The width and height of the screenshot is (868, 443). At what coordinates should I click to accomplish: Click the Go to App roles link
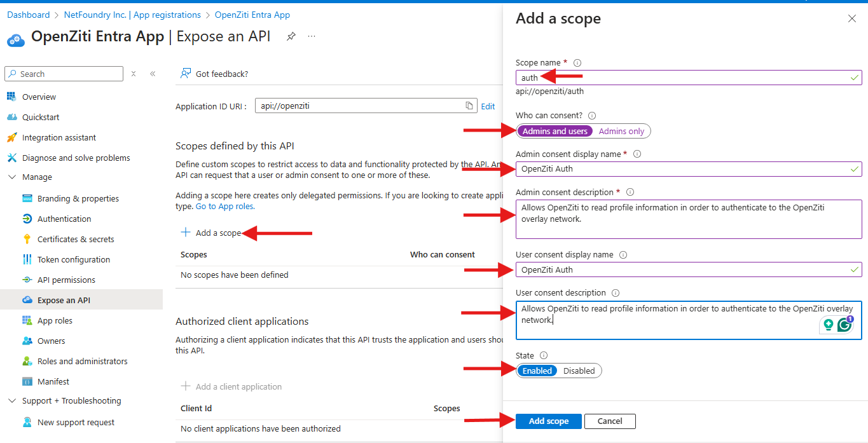pyautogui.click(x=224, y=207)
